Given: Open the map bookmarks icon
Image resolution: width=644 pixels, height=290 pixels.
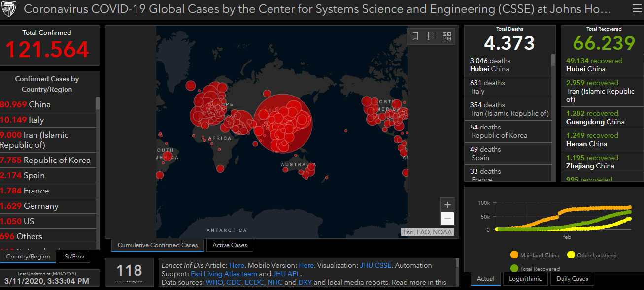Looking at the screenshot, I should (415, 36).
